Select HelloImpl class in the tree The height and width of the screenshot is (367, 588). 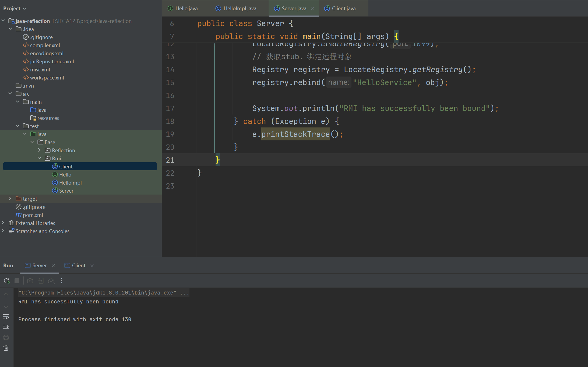(70, 183)
